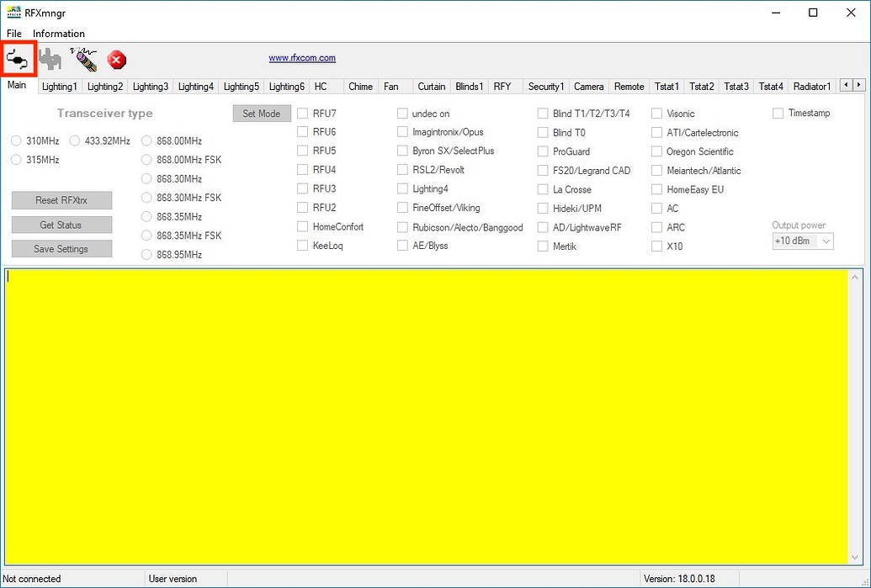The height and width of the screenshot is (588, 871).
Task: Connect the transceiver using the plug icon
Action: pos(17,59)
